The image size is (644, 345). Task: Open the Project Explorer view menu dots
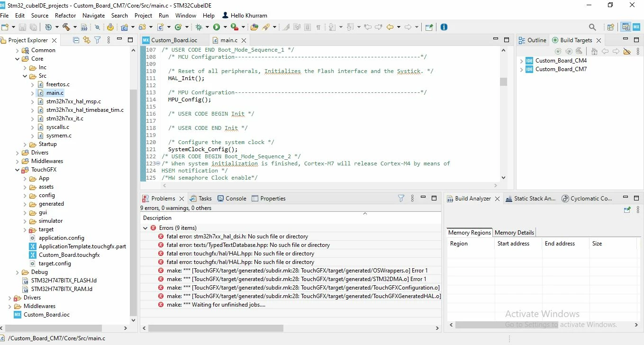108,40
